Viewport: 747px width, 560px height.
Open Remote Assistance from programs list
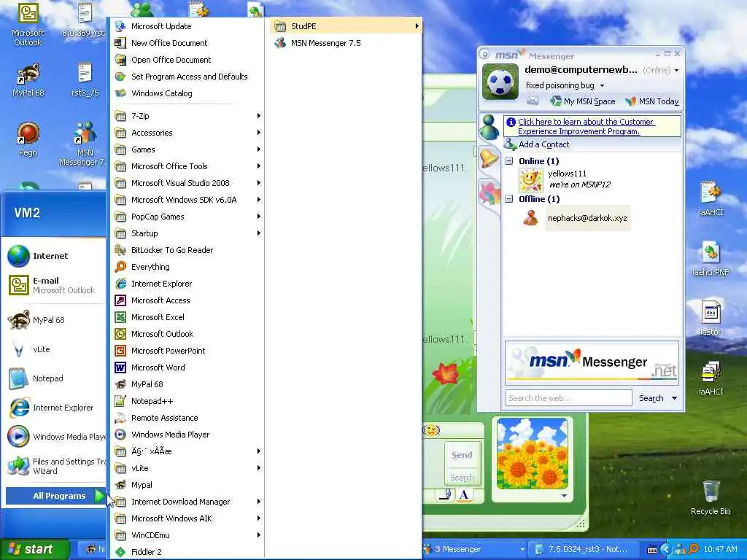click(x=187, y=418)
